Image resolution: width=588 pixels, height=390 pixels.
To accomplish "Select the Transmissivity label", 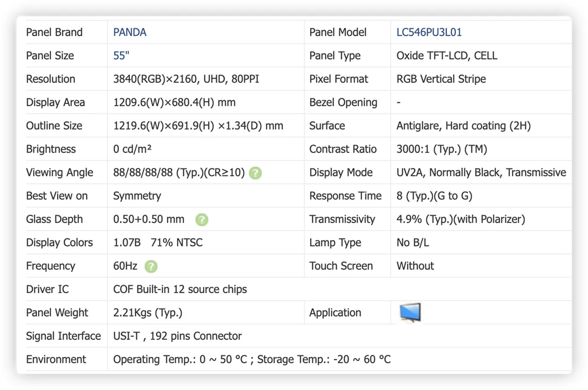I will pos(342,219).
